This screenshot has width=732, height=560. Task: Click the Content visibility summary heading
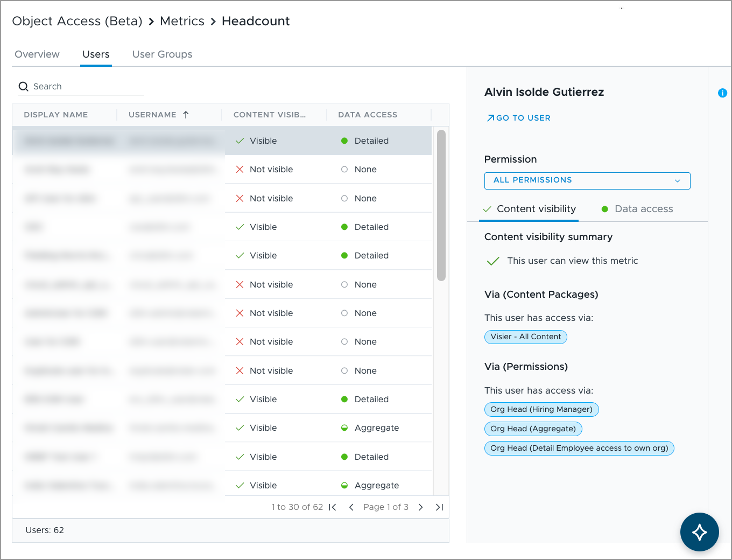point(548,237)
